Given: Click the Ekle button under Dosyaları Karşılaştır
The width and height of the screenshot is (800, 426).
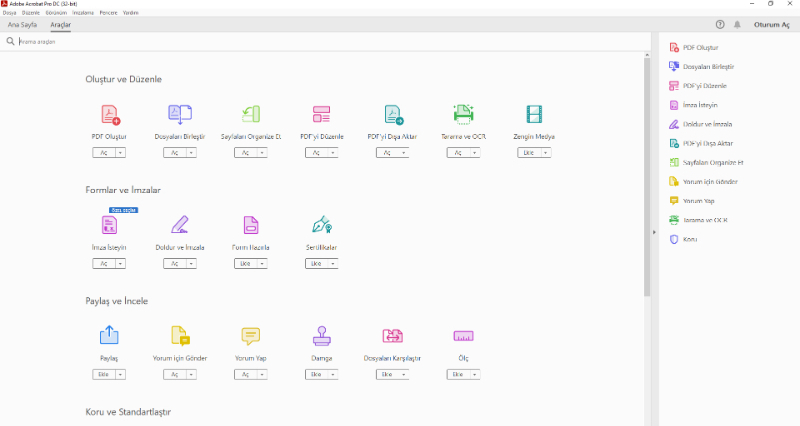Looking at the screenshot, I should click(x=387, y=374).
